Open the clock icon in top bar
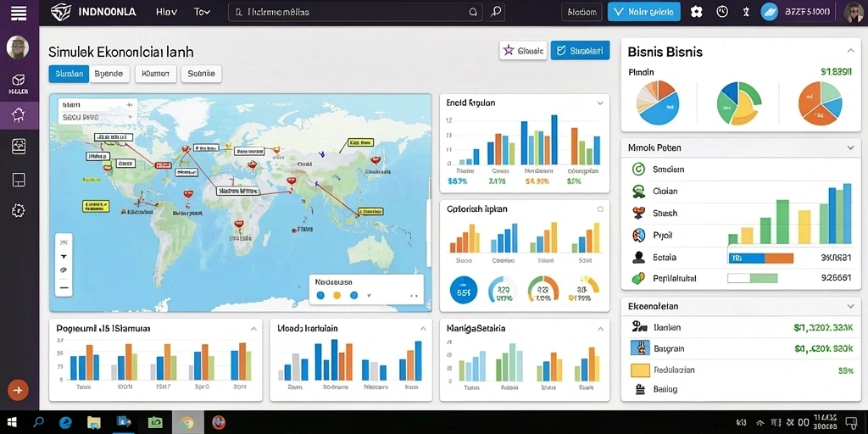868x434 pixels. pyautogui.click(x=722, y=12)
